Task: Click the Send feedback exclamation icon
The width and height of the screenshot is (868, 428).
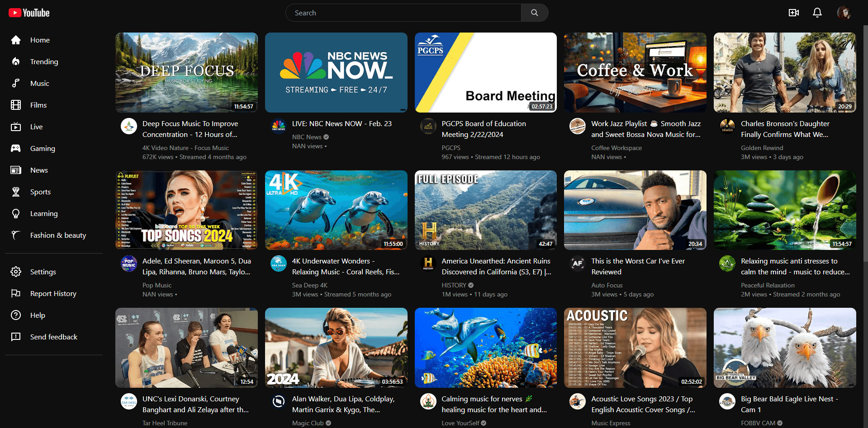Action: point(16,337)
